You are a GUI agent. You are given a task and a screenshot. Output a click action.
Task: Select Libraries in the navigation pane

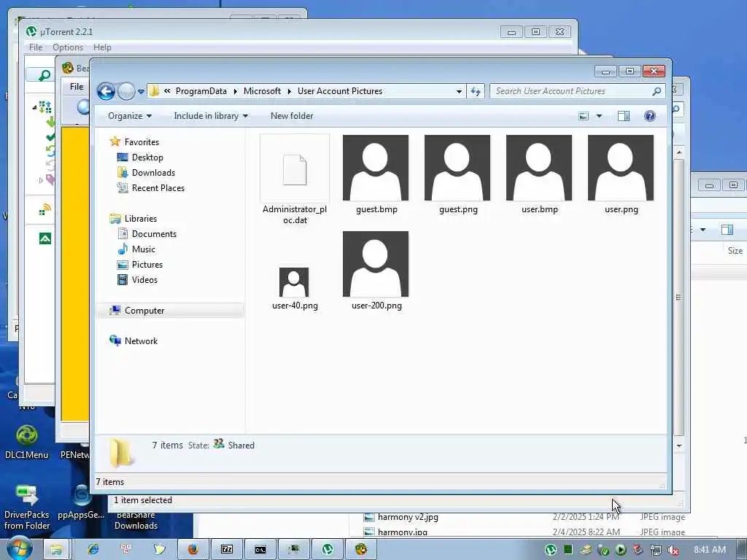pos(141,219)
